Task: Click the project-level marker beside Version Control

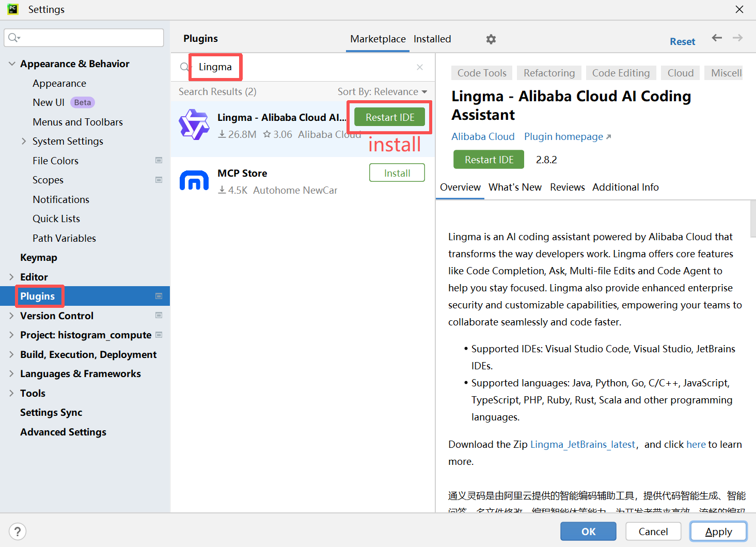Action: [159, 316]
